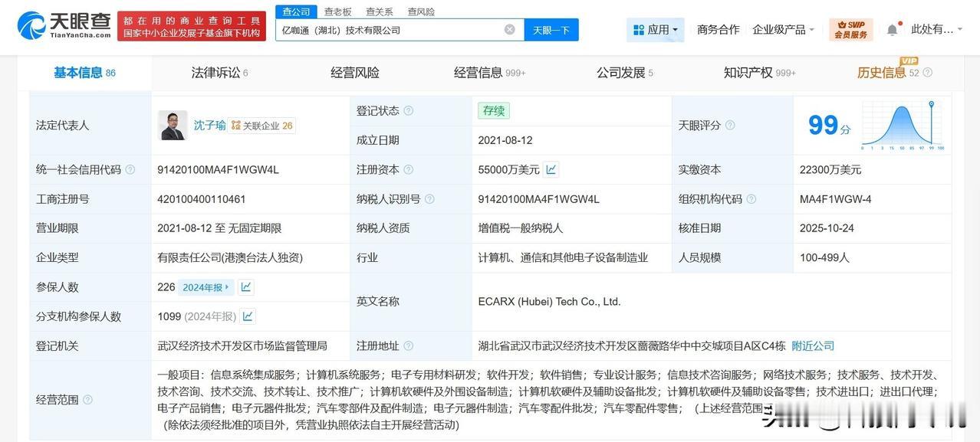
Task: Open legal representative 沈子瑜 link
Action: point(209,126)
